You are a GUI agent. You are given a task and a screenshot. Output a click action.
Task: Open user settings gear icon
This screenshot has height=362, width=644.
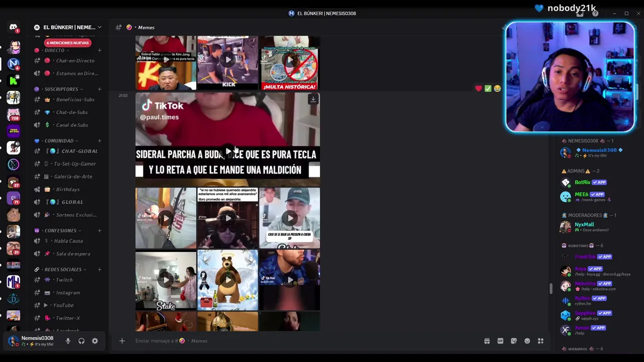95,341
